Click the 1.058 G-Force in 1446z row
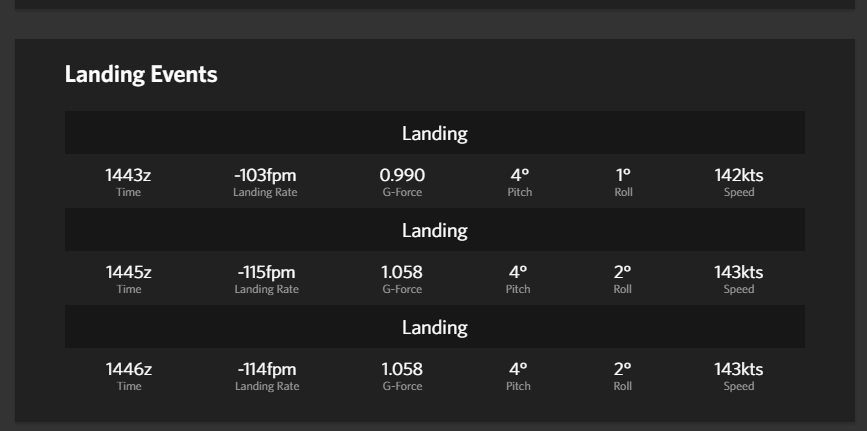Viewport: 867px width, 431px height. click(x=402, y=369)
